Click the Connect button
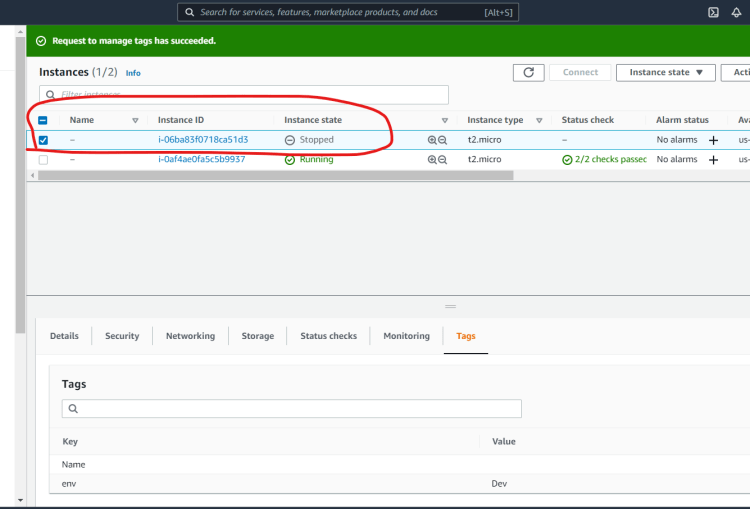Image resolution: width=750 pixels, height=509 pixels. click(x=580, y=72)
